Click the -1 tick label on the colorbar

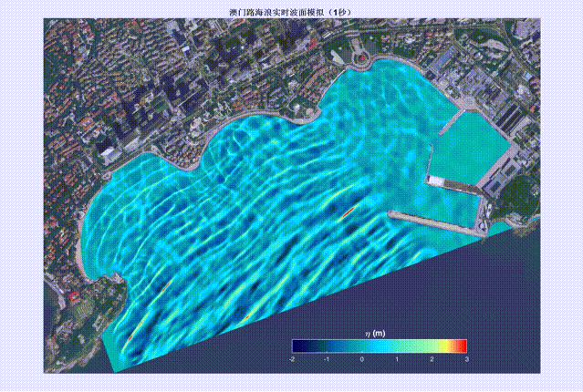(x=327, y=359)
